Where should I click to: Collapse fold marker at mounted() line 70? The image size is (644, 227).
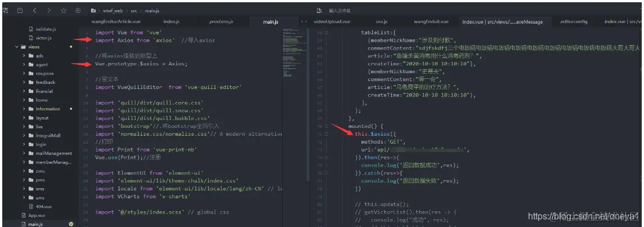coord(327,126)
